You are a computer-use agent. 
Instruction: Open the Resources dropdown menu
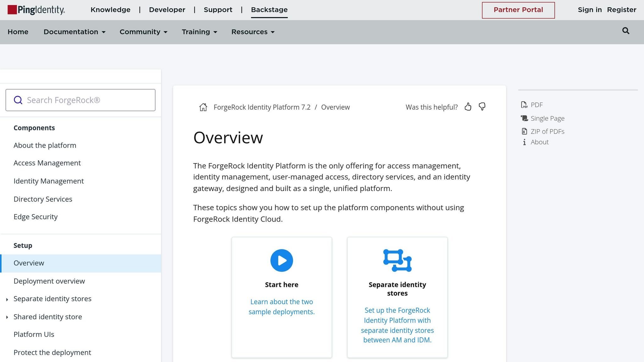[x=253, y=32]
